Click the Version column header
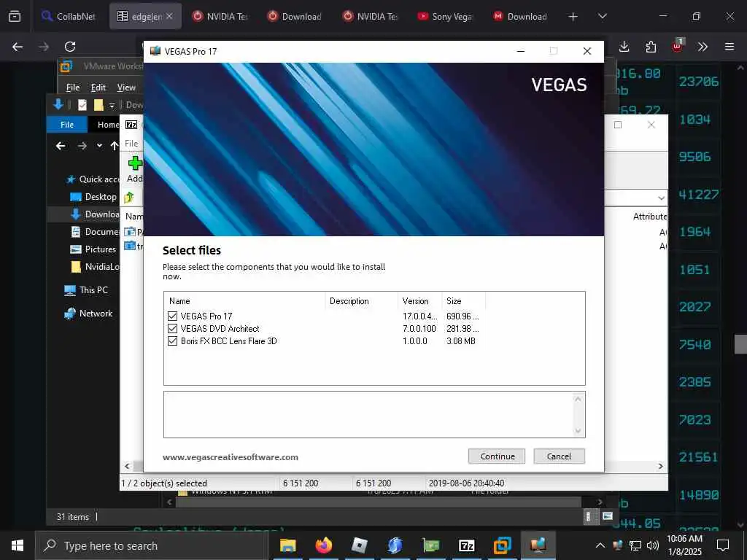 coord(419,301)
